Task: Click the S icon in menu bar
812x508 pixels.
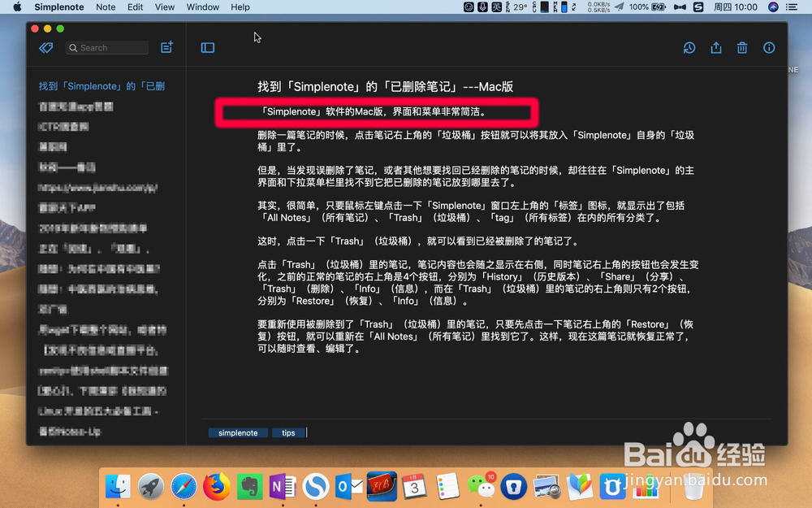Action: (698, 7)
